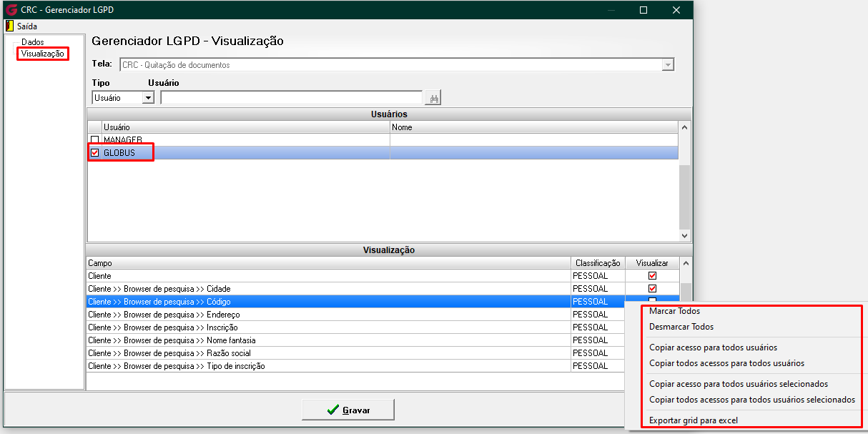This screenshot has height=434, width=868.
Task: Click the Usuários list scroll-down arrow
Action: coord(684,235)
